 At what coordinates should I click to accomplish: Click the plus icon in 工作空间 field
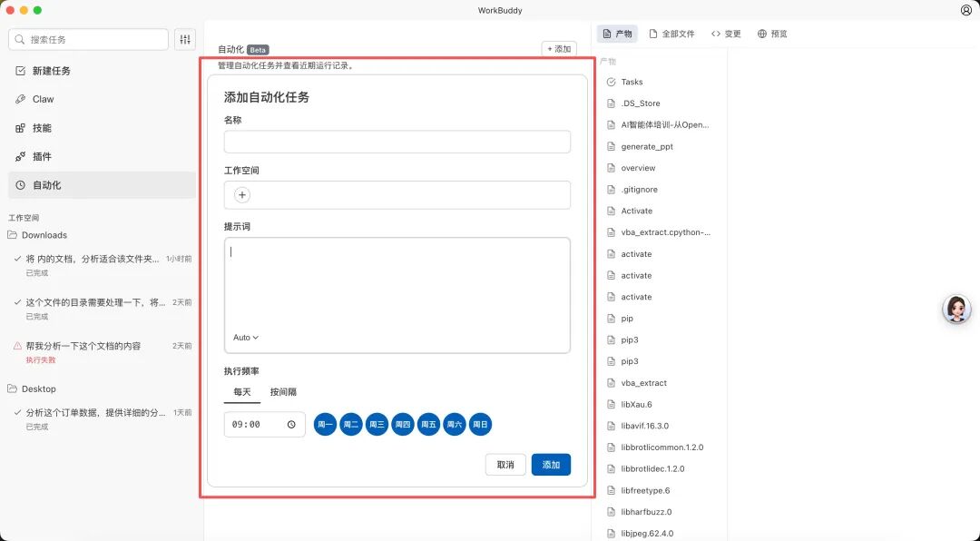(x=242, y=195)
